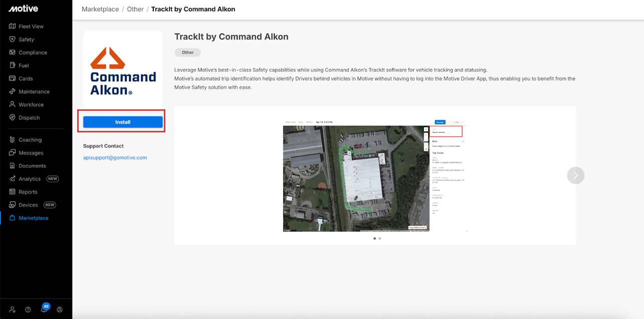This screenshot has width=644, height=319.
Task: Click the apisupport@gomotive.com email link
Action: [x=115, y=157]
